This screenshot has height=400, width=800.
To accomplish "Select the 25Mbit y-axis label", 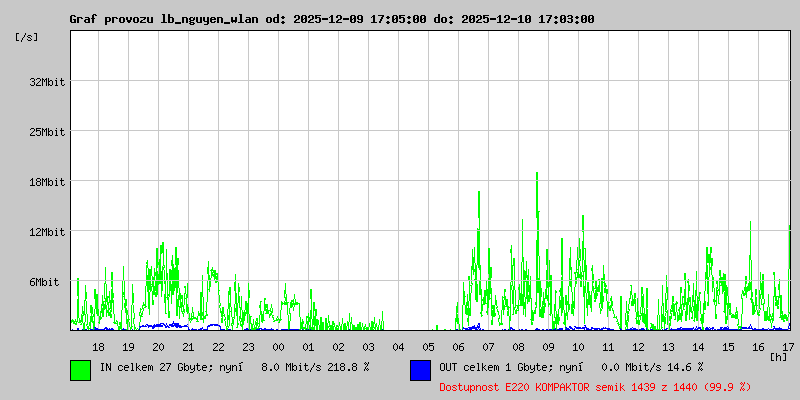I will (47, 132).
